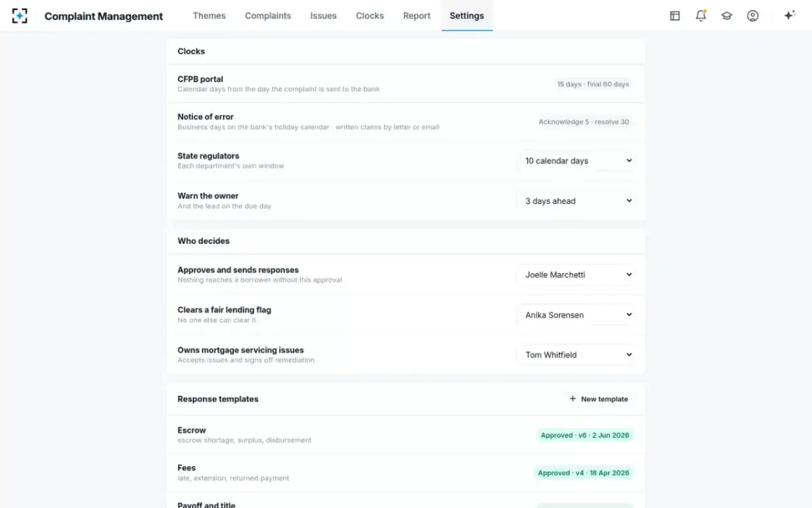Screen dimensions: 812x508
Task: Open the Warn the owner dropdown
Action: pos(577,201)
